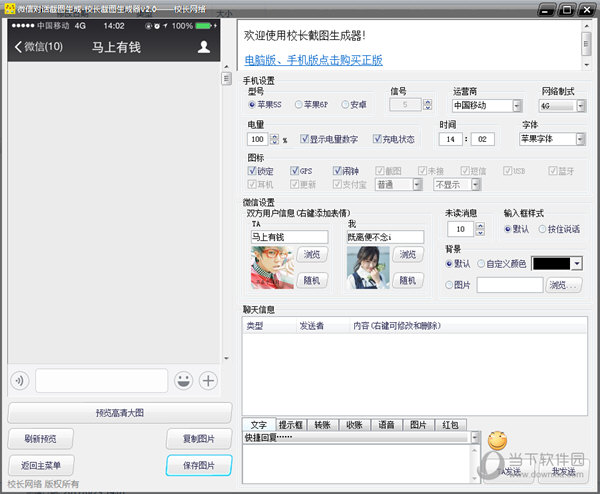Click the message text input area
This screenshot has height=494, width=600.
tap(357, 464)
